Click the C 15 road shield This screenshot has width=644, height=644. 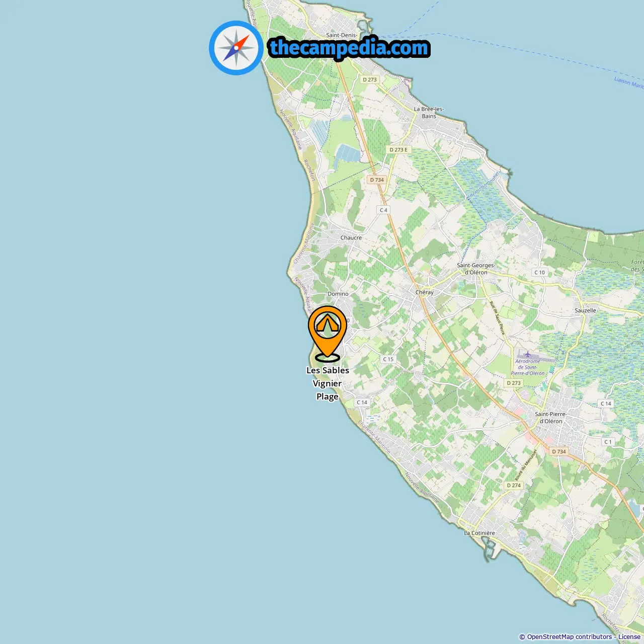tap(388, 359)
